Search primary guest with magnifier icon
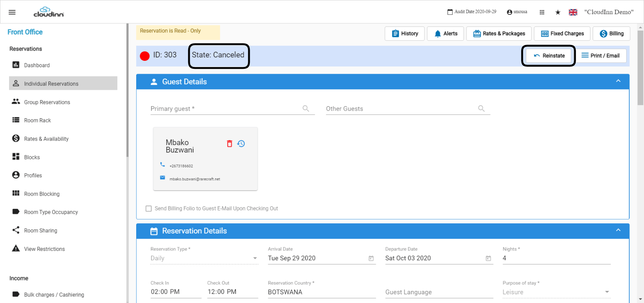This screenshot has width=644, height=303. point(306,109)
